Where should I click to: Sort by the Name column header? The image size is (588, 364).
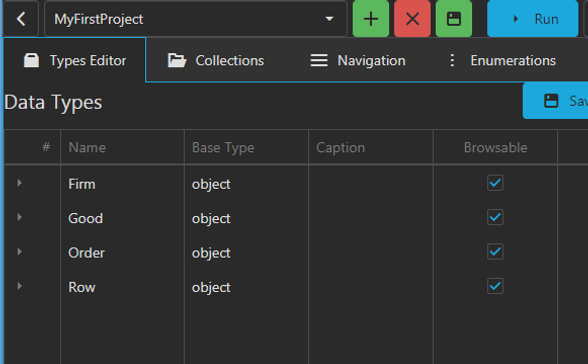[122, 147]
